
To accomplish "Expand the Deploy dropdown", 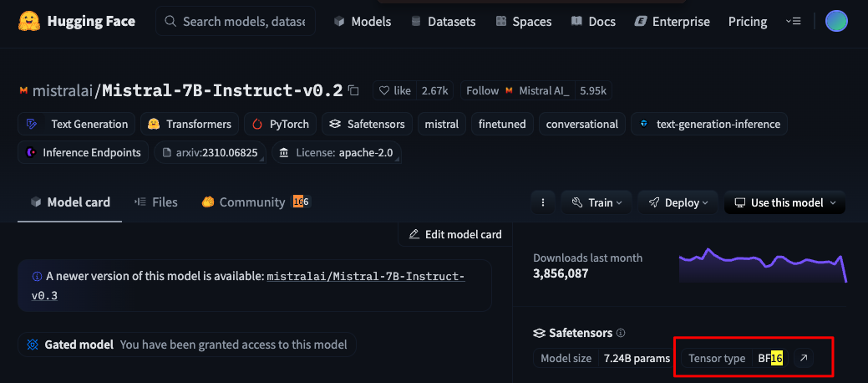I will coord(678,203).
